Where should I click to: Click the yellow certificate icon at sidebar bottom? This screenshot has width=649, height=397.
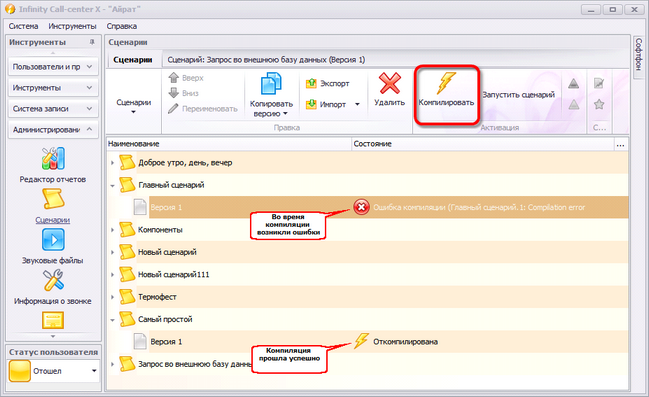tap(53, 320)
